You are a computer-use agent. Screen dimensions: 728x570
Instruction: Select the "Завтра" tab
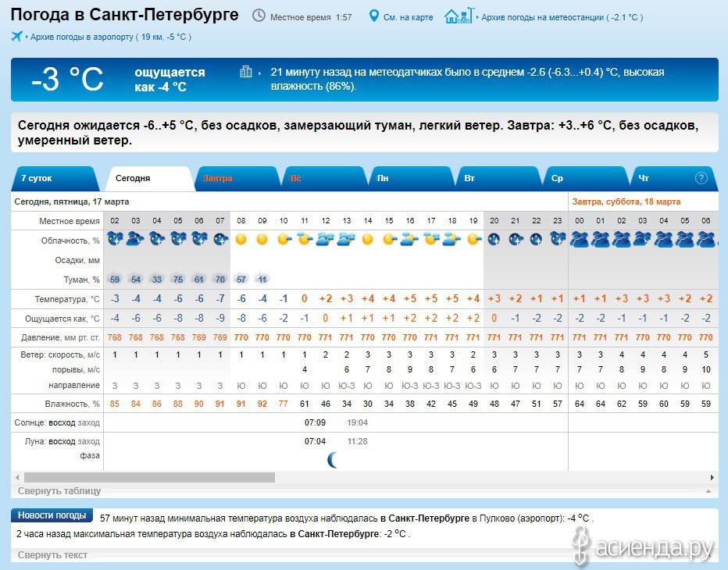(x=217, y=179)
